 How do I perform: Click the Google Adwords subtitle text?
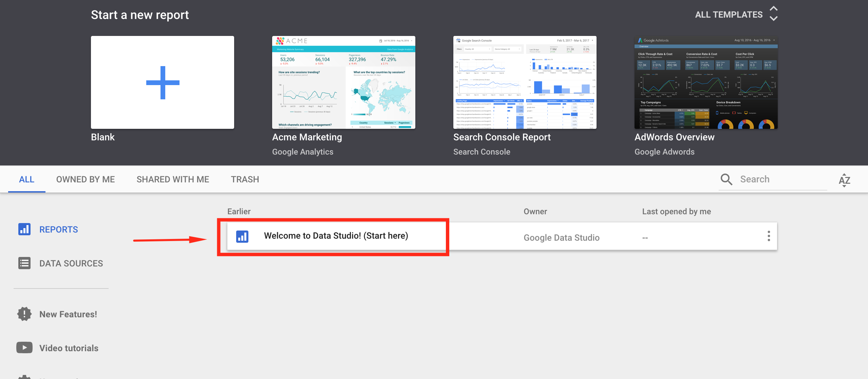click(x=664, y=152)
